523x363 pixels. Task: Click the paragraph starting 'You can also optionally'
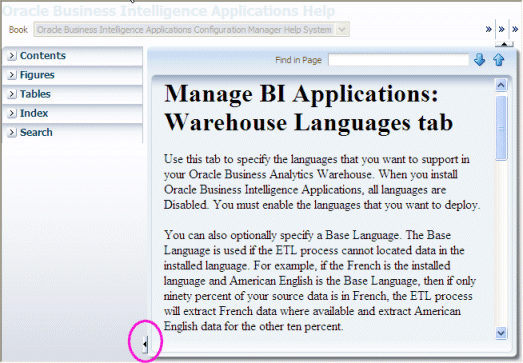click(x=320, y=281)
